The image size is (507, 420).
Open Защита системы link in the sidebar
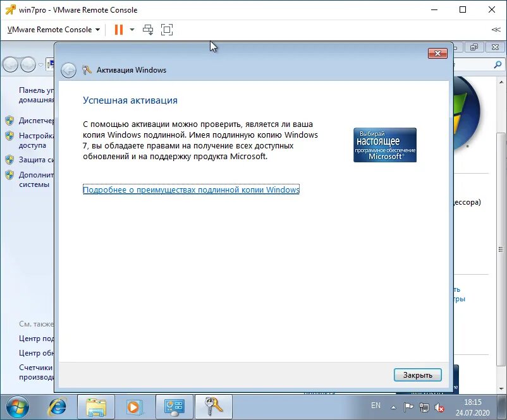click(x=36, y=160)
